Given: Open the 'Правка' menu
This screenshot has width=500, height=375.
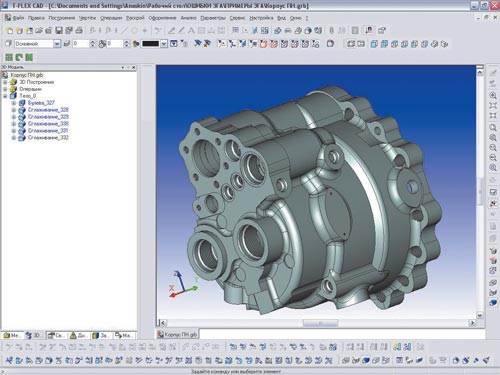Looking at the screenshot, I should click(36, 18).
